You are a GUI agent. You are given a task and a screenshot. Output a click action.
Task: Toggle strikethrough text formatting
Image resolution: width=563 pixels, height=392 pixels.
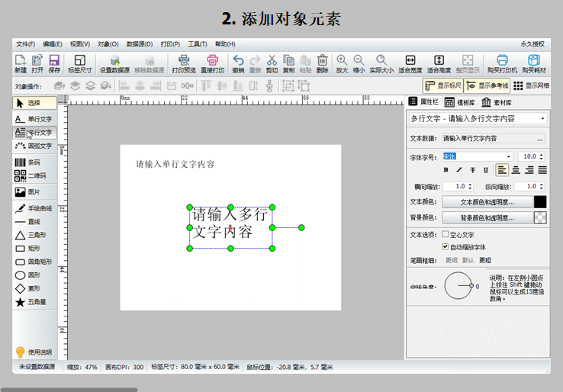(472, 170)
